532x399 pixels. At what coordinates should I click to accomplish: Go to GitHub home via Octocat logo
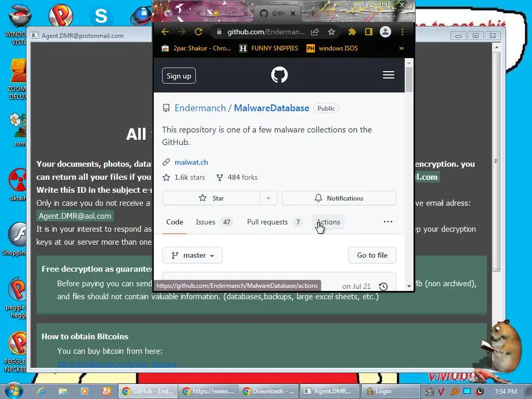[x=279, y=75]
